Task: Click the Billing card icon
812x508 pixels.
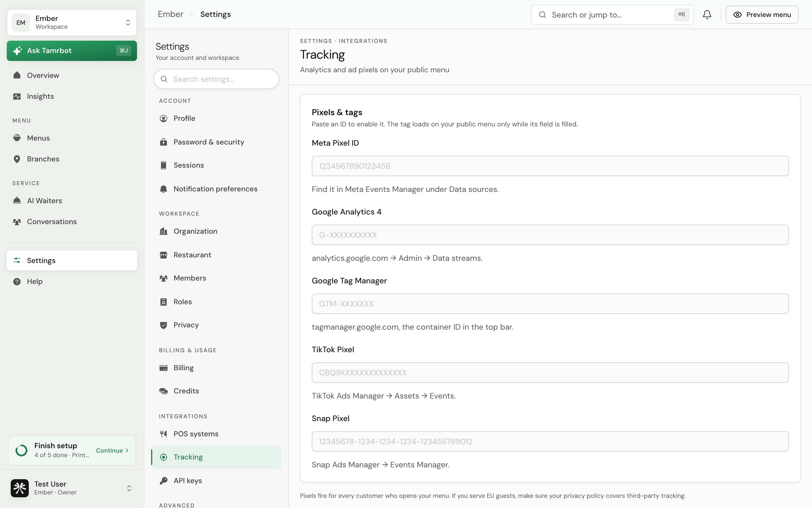Action: coord(164,368)
